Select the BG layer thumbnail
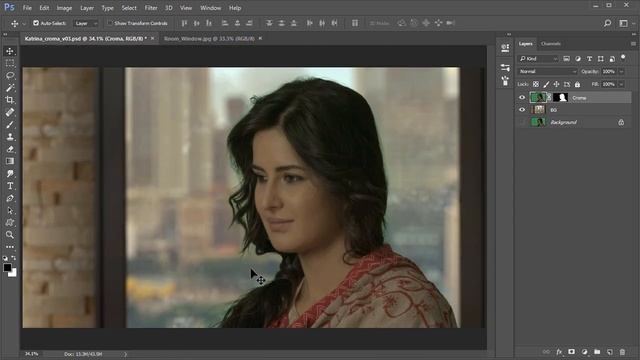The image size is (640, 360). (539, 109)
